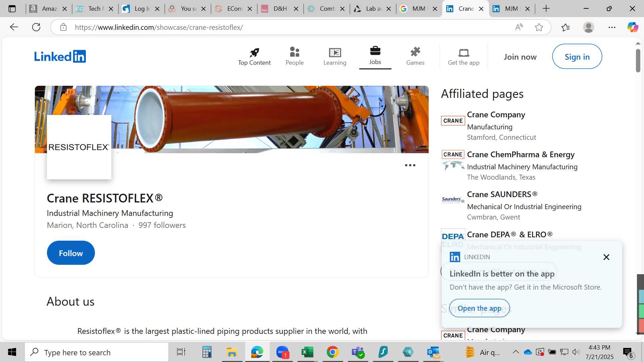
Task: Click Get the app link
Action: click(464, 56)
